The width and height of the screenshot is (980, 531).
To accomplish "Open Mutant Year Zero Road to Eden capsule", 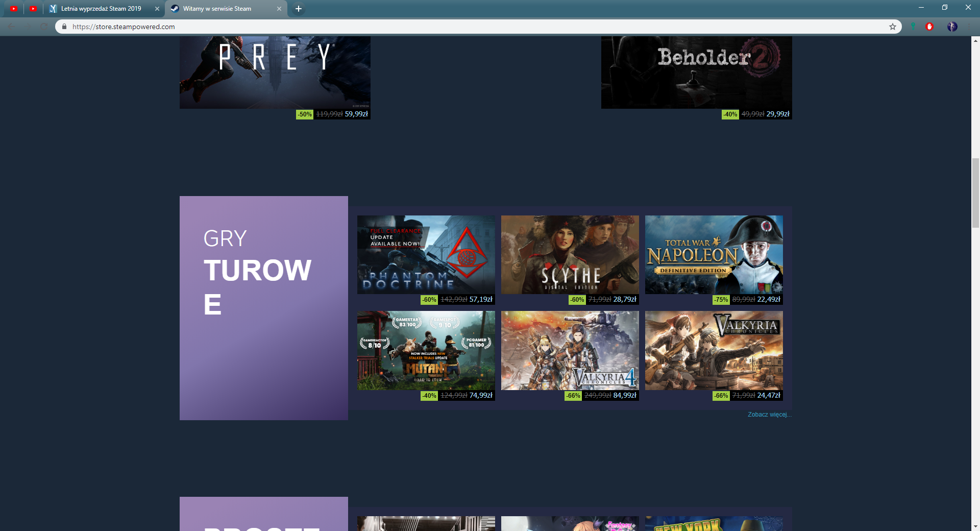I will click(x=426, y=351).
